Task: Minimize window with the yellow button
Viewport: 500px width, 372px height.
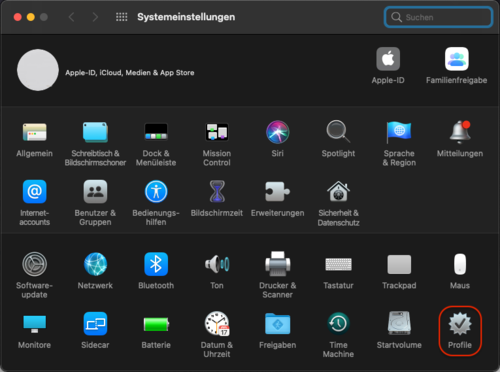Action: [31, 17]
